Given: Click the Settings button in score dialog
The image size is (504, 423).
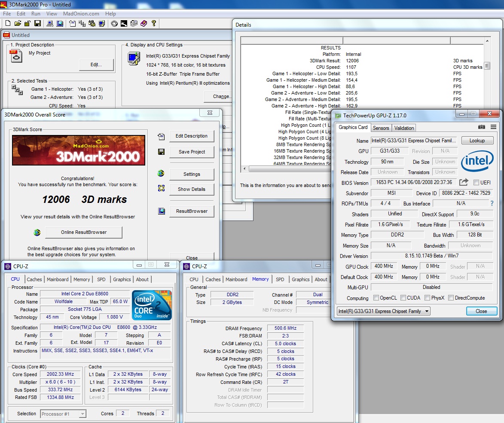Looking at the screenshot, I should [192, 174].
